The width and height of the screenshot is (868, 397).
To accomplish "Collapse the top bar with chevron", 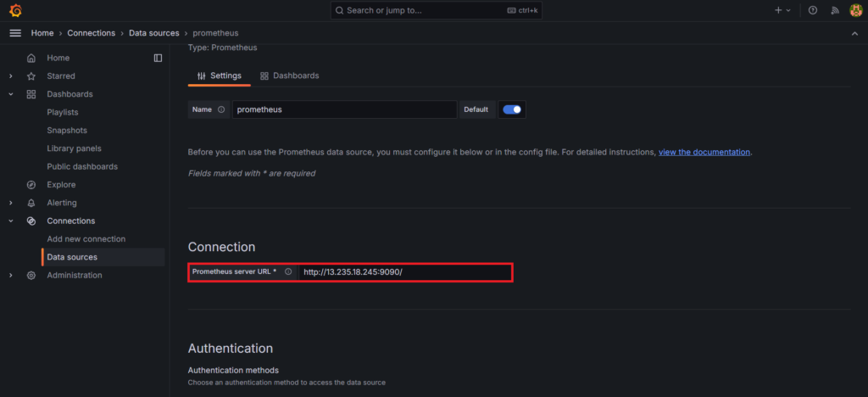I will click(854, 34).
